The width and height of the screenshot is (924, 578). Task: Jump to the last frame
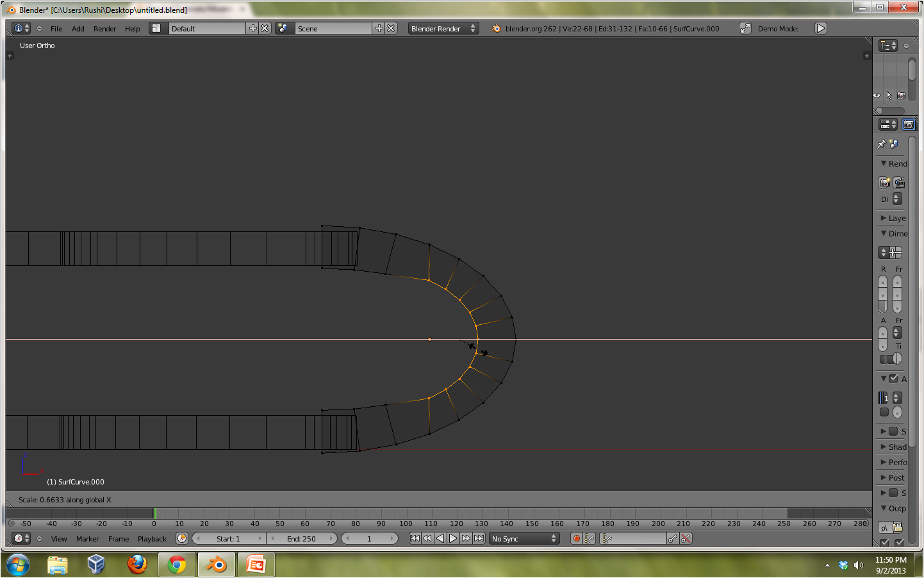pyautogui.click(x=479, y=538)
